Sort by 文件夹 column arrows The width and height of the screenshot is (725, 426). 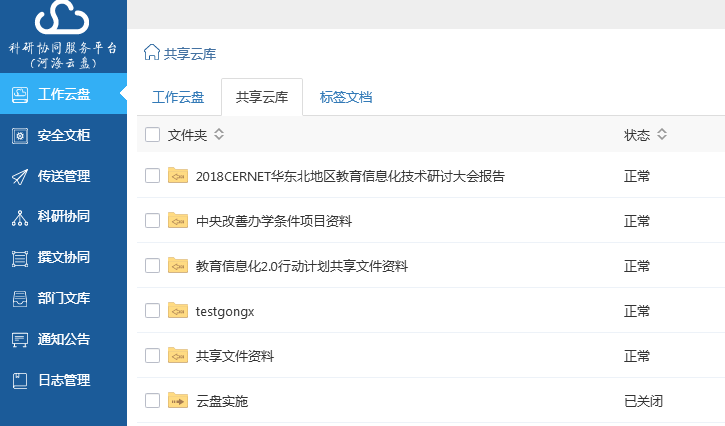[x=219, y=135]
